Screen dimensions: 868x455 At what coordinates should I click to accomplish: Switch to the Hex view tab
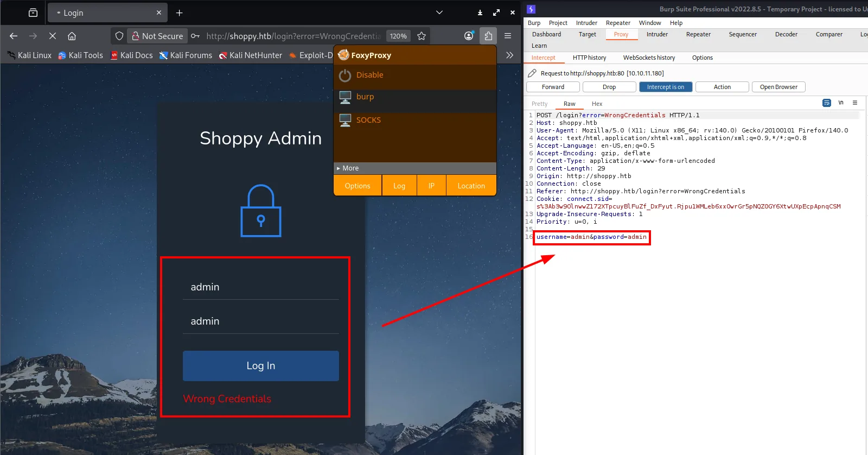[597, 104]
